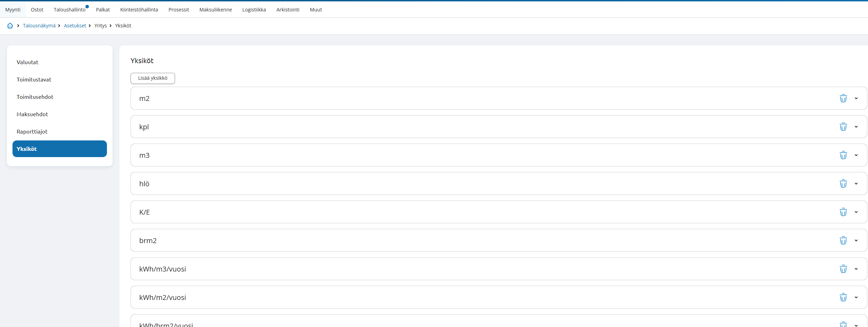Expand the m3 unit row chevron

(856, 155)
